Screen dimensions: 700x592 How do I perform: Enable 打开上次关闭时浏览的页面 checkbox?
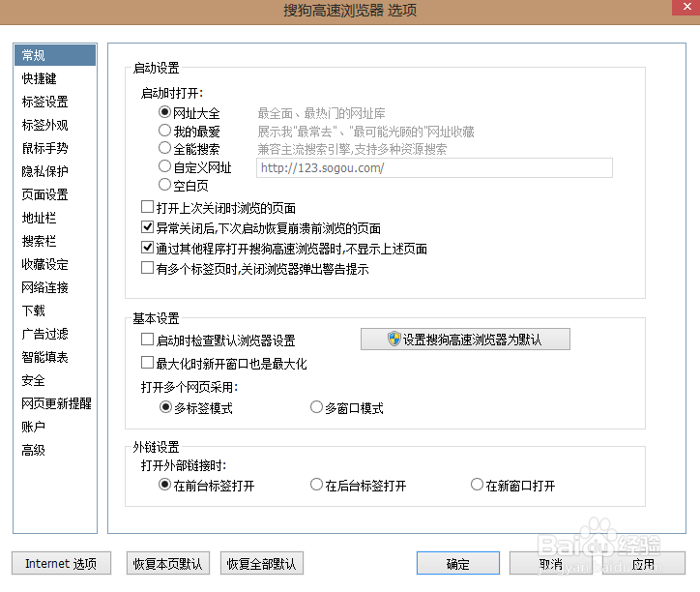147,207
